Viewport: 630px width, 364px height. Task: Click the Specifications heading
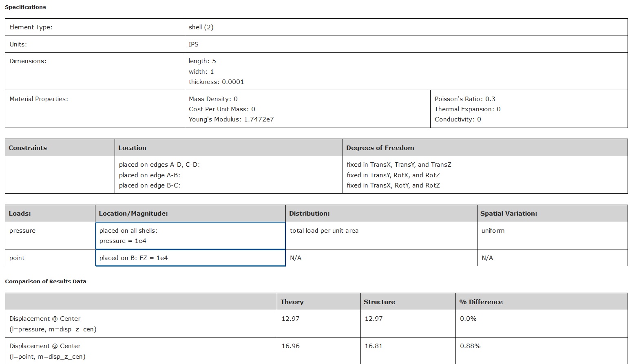[x=25, y=7]
